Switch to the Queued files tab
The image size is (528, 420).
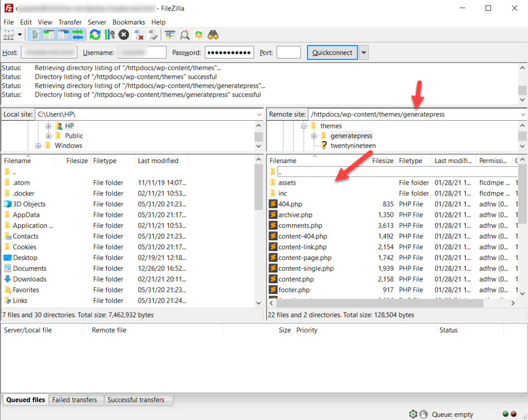click(x=26, y=400)
